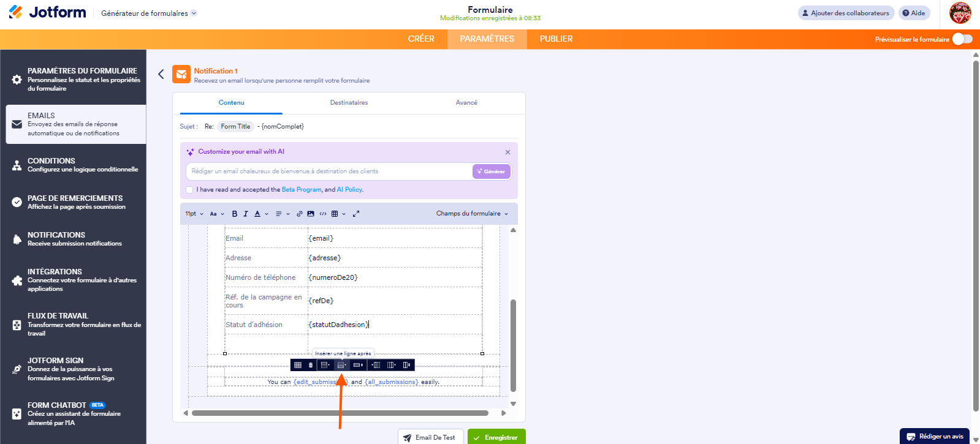Open the Conditions section in sidebar

76,165
